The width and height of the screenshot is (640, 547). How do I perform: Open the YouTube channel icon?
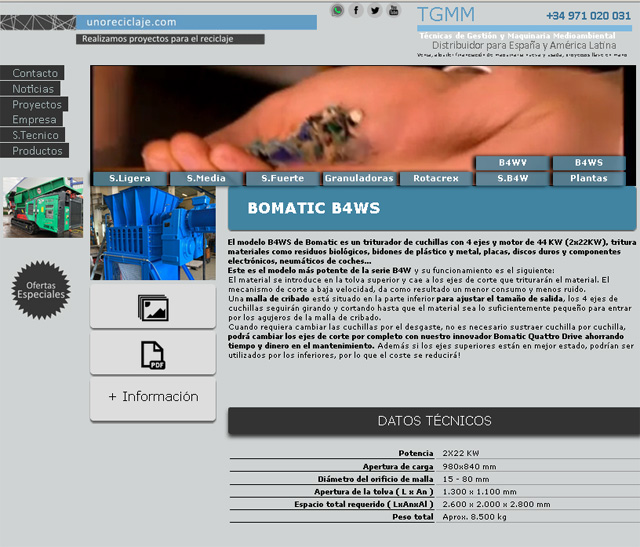[394, 11]
